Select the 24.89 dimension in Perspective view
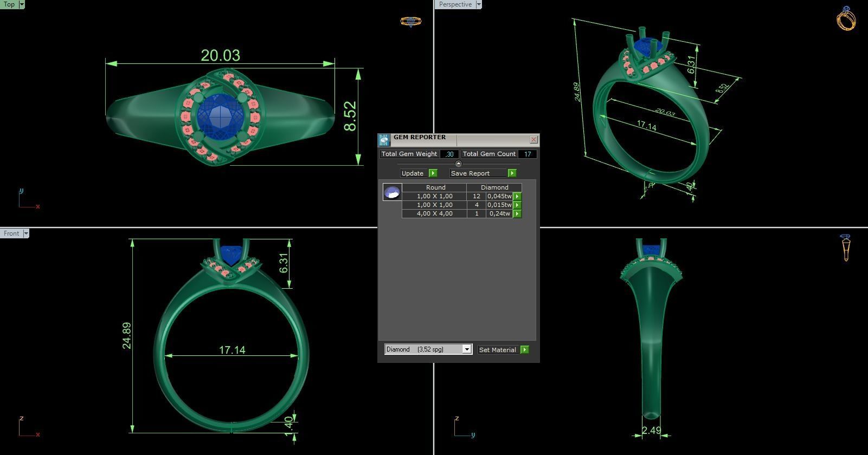 577,92
